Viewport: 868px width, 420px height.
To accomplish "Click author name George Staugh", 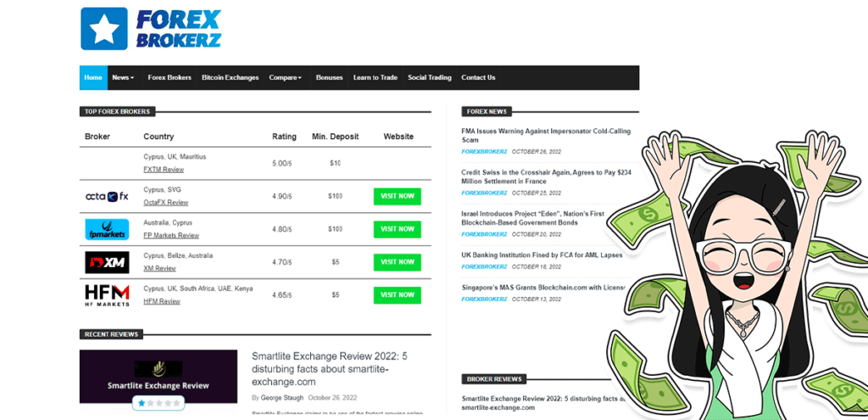I will coord(281,398).
